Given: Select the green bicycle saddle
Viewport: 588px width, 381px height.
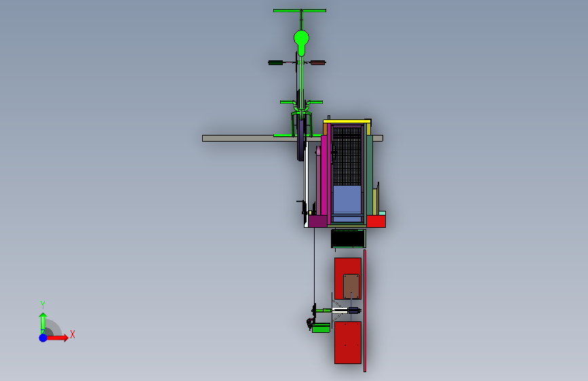Looking at the screenshot, I should point(301,43).
